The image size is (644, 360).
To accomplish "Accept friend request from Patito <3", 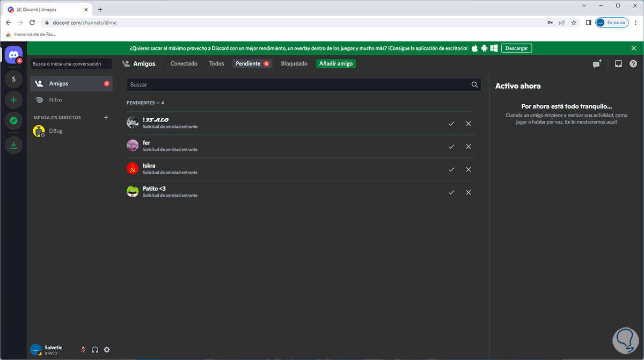I will click(x=451, y=192).
